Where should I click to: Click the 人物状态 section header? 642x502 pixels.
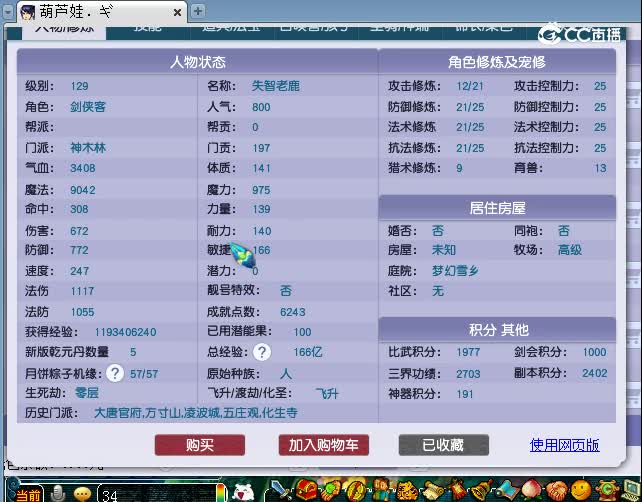197,62
